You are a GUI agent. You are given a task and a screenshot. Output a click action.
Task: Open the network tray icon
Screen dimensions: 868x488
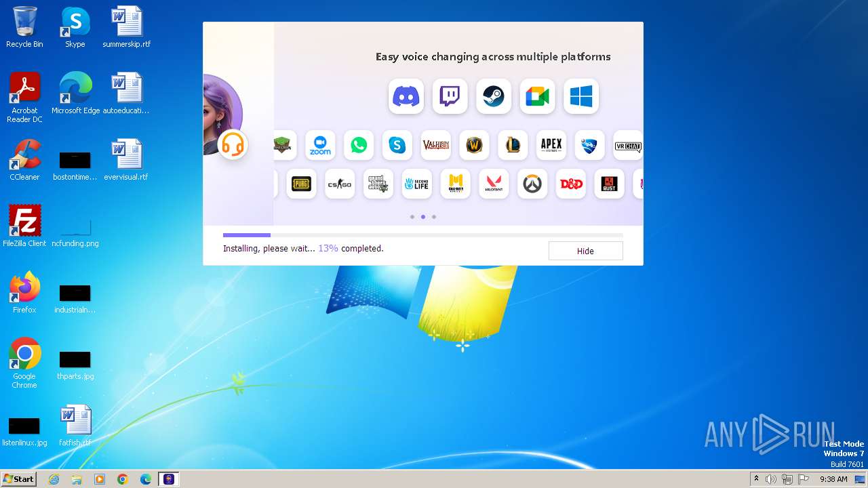[787, 479]
